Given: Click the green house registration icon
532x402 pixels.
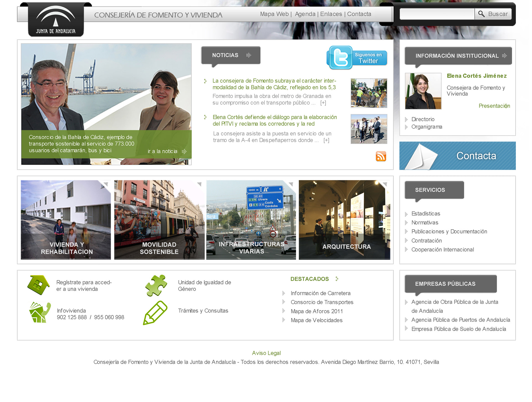Looking at the screenshot, I should click(38, 285).
